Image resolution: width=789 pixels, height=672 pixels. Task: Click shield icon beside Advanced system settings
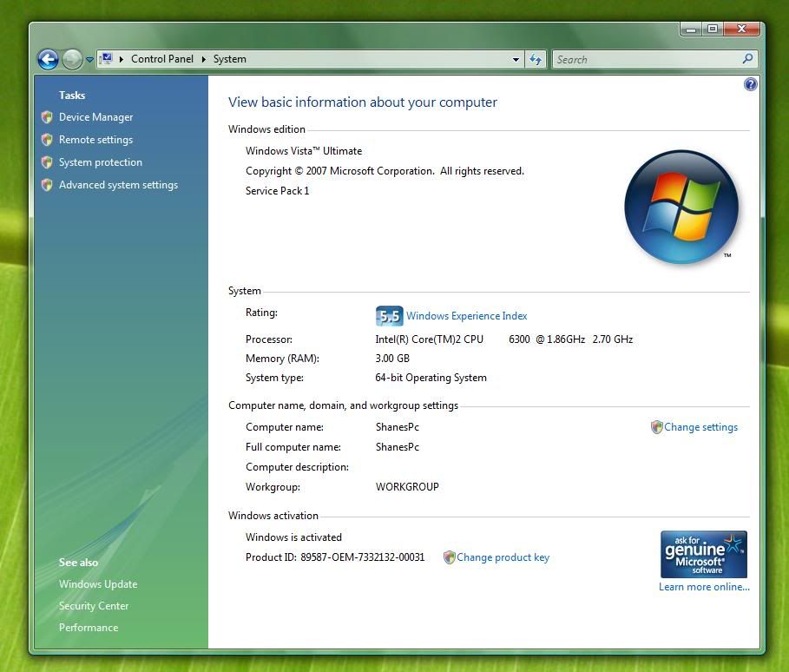click(x=47, y=185)
